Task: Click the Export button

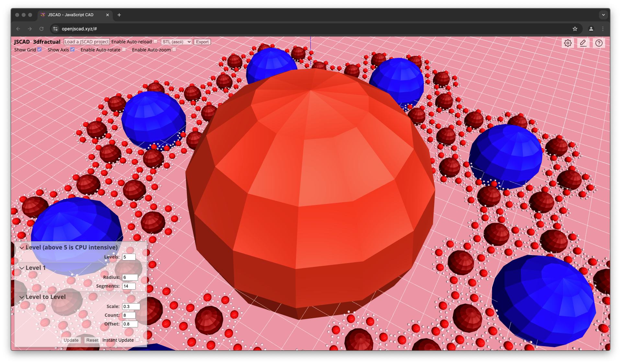Action: click(x=202, y=42)
